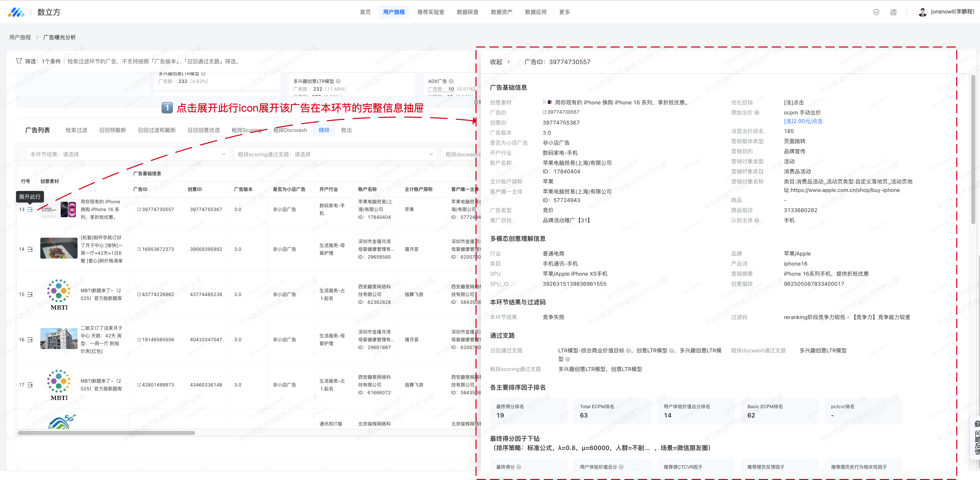Click the shield icon in top bar
Image resolution: width=980 pixels, height=480 pixels.
point(876,12)
